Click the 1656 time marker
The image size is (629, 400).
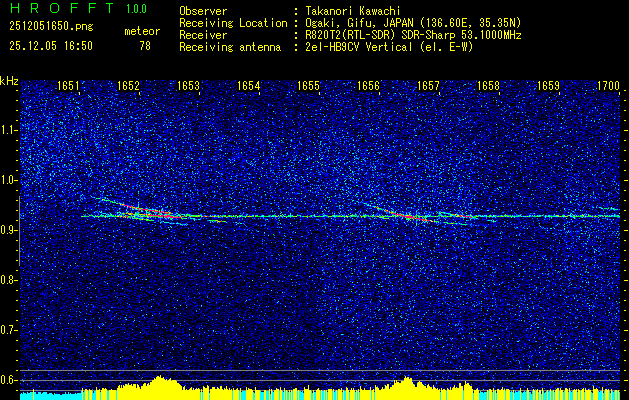click(x=368, y=86)
